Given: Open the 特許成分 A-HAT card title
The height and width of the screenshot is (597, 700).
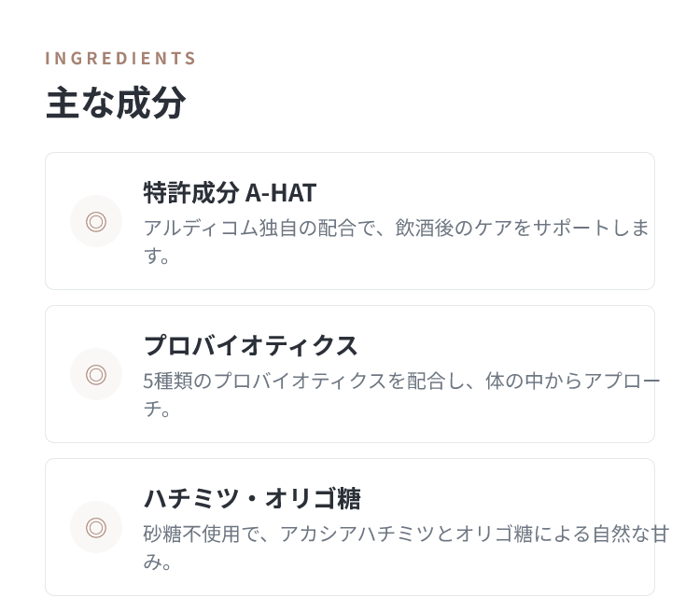Looking at the screenshot, I should coord(230,193).
